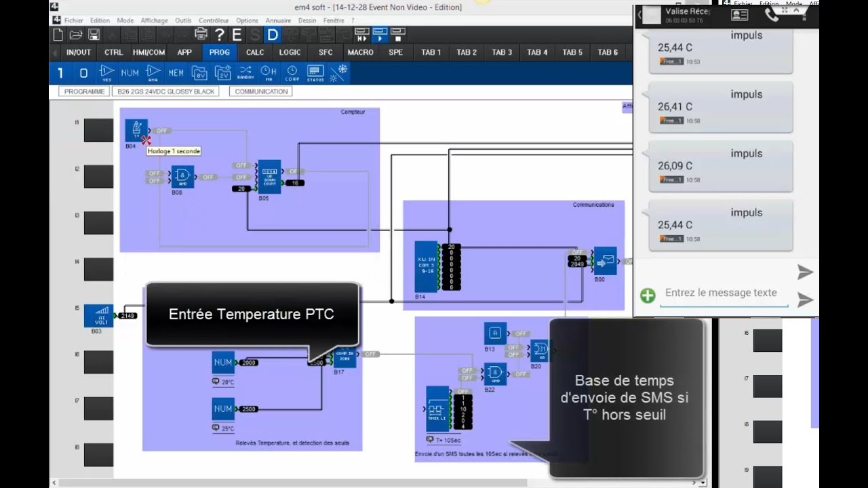Image resolution: width=868 pixels, height=488 pixels.
Task: Open the Contrôleur menu
Action: 214,20
